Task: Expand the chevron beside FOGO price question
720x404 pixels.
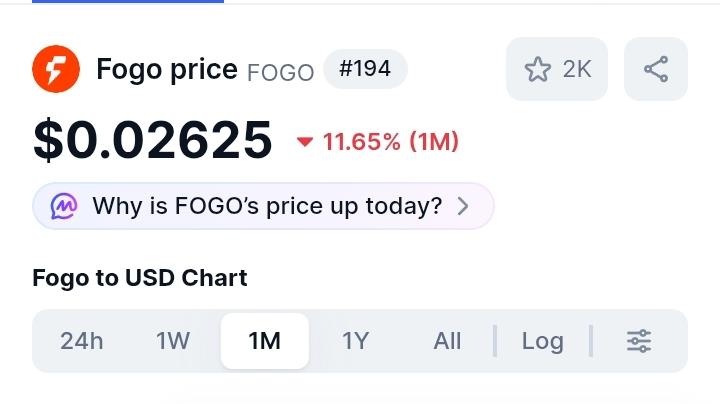Action: point(462,207)
